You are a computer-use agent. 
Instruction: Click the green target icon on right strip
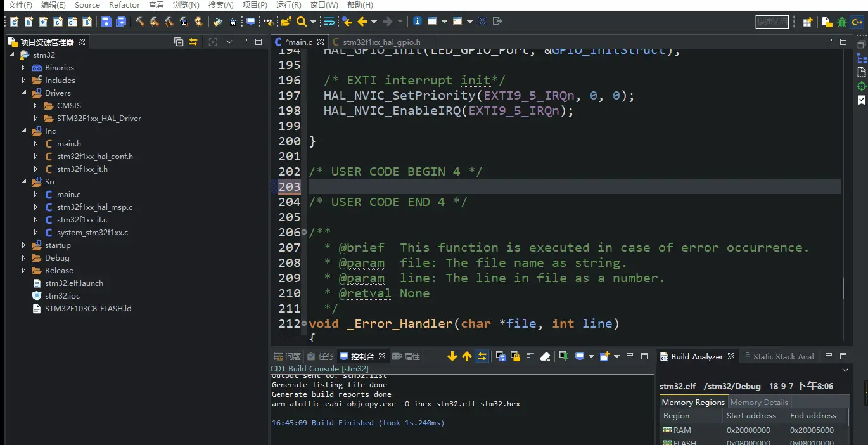[861, 86]
